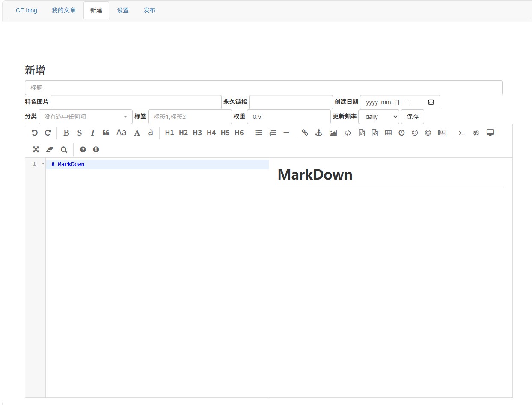Insert the current datetime with the clock icon

click(x=401, y=133)
